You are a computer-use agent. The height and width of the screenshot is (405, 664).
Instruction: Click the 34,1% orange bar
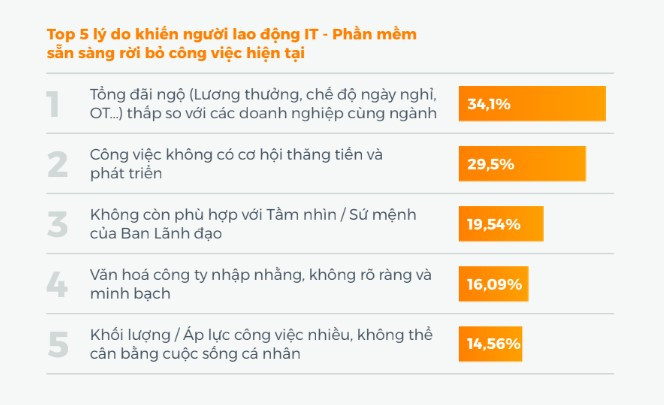pos(532,104)
